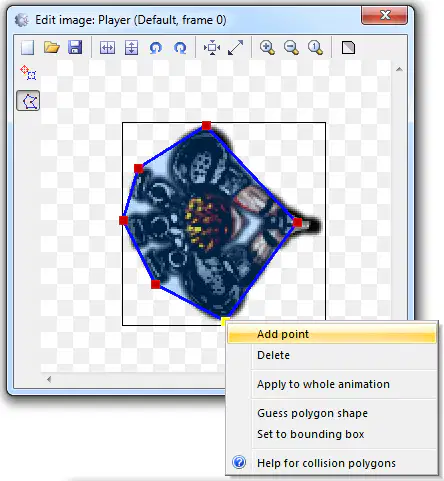This screenshot has height=481, width=444.
Task: Rotate image clockwise
Action: 180,48
